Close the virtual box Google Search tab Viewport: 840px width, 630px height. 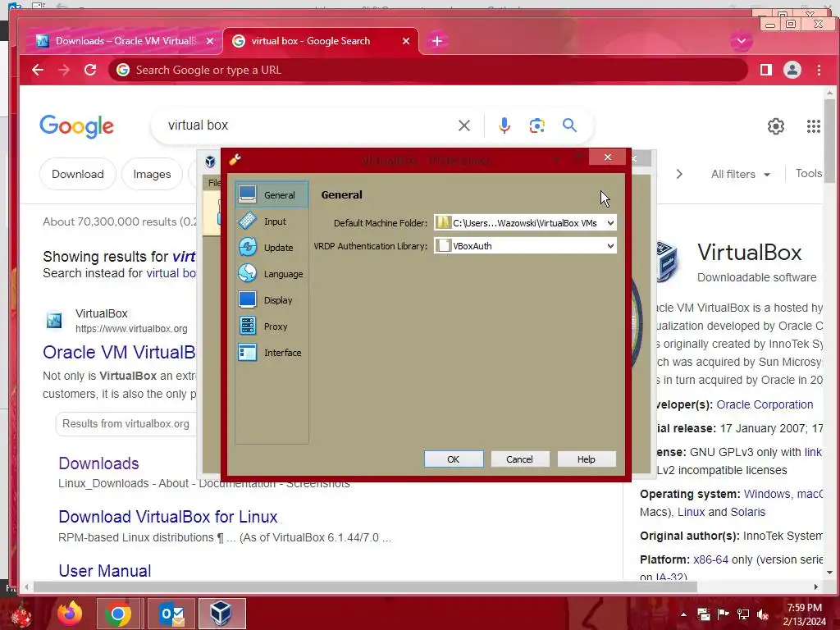point(406,41)
